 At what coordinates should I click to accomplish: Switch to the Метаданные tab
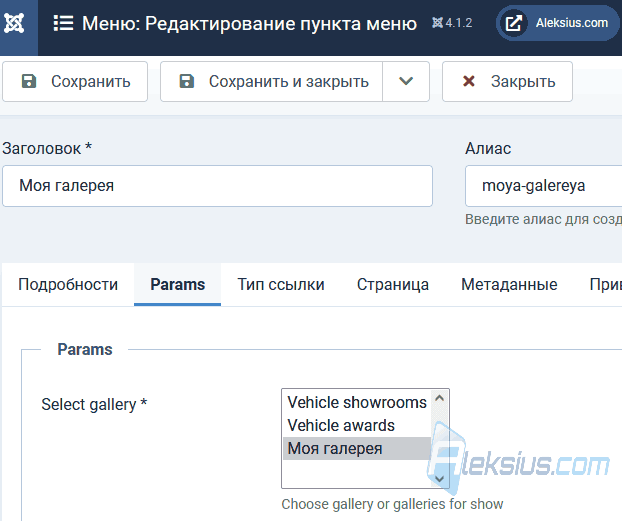(x=509, y=285)
